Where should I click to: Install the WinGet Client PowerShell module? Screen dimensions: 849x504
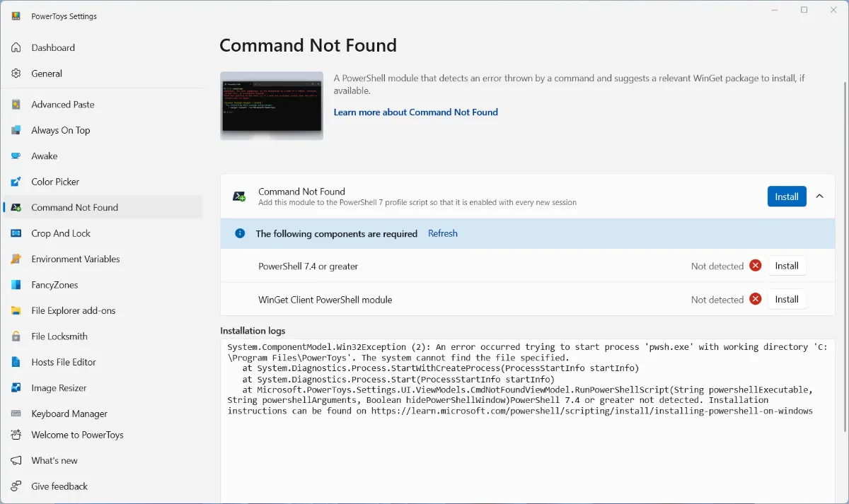[x=786, y=299]
